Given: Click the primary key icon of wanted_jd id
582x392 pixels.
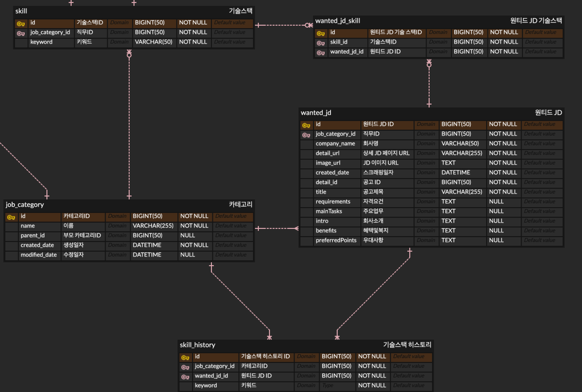Looking at the screenshot, I should pyautogui.click(x=306, y=125).
